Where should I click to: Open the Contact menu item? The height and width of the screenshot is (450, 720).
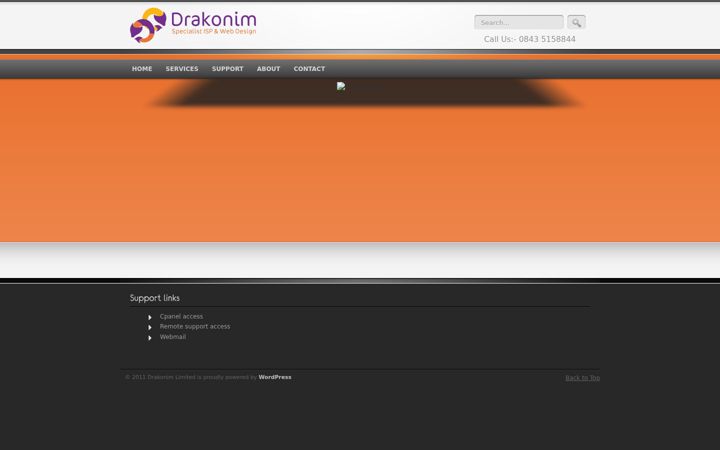309,69
